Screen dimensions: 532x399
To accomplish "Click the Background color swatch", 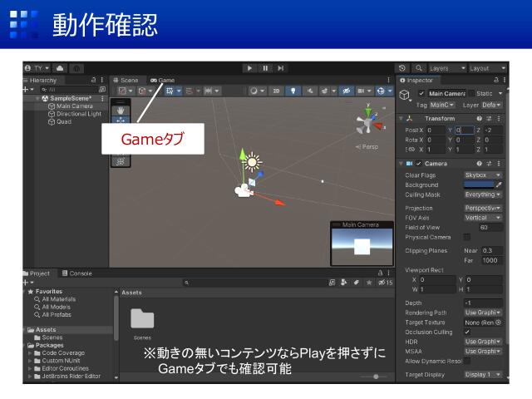I will (x=479, y=185).
